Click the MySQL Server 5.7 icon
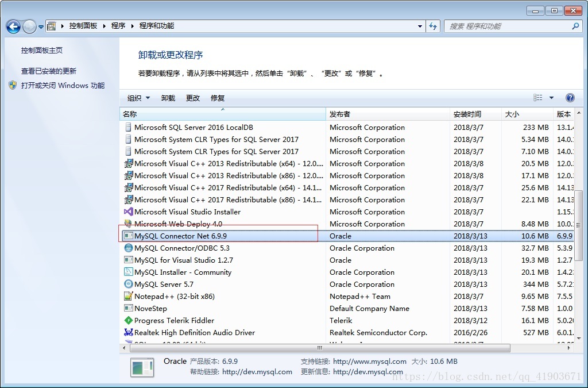Image resolution: width=588 pixels, height=388 pixels. pos(128,284)
